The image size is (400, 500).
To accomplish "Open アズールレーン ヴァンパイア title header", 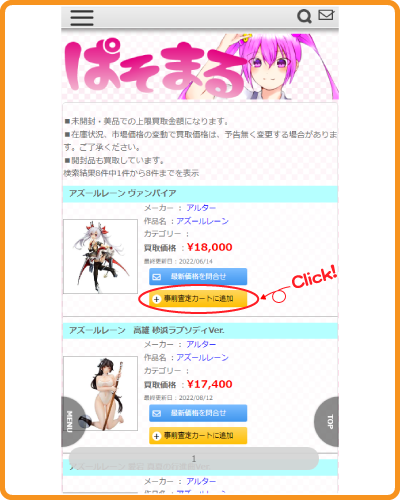I will (x=123, y=193).
